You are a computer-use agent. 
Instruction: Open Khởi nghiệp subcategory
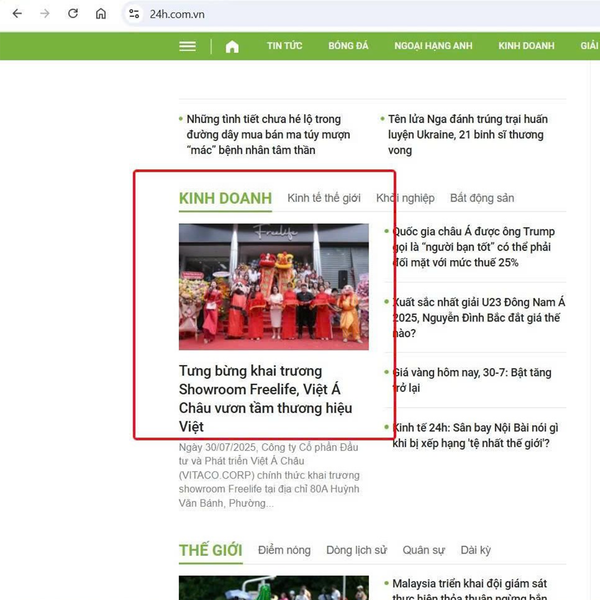point(405,198)
